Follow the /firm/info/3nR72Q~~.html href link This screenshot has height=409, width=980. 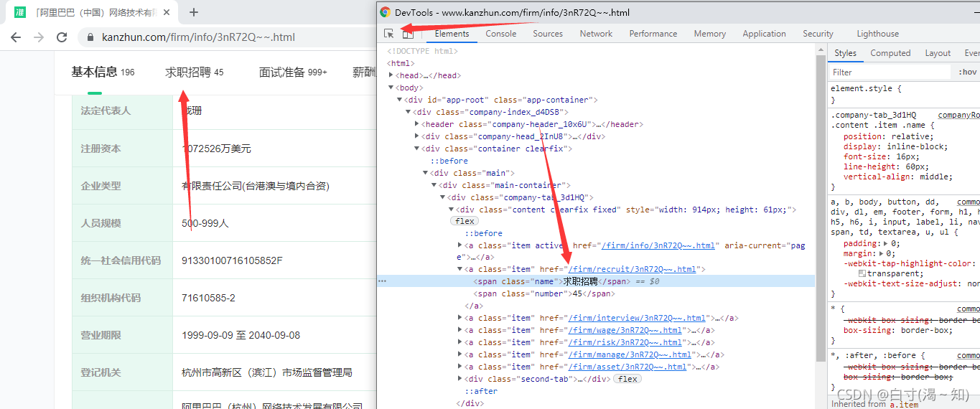pyautogui.click(x=658, y=245)
